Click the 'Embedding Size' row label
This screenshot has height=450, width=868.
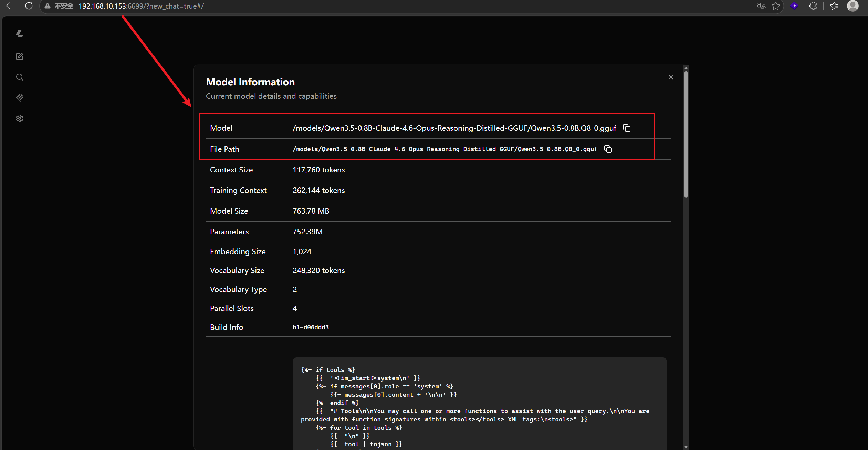tap(238, 251)
